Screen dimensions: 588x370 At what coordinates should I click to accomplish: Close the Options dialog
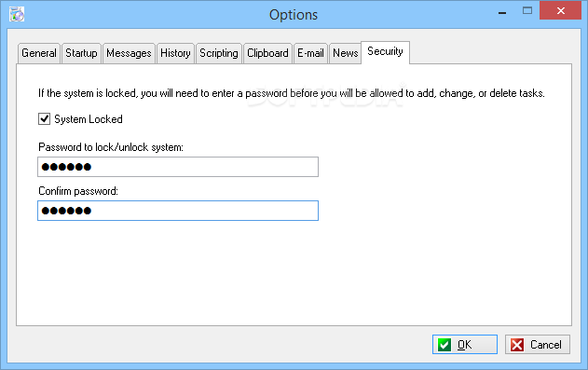(561, 10)
